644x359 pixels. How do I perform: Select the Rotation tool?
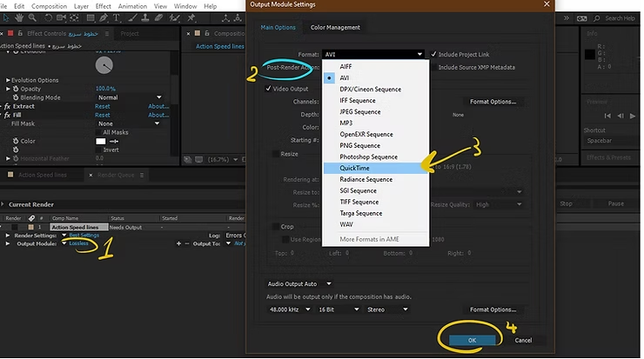point(48,17)
